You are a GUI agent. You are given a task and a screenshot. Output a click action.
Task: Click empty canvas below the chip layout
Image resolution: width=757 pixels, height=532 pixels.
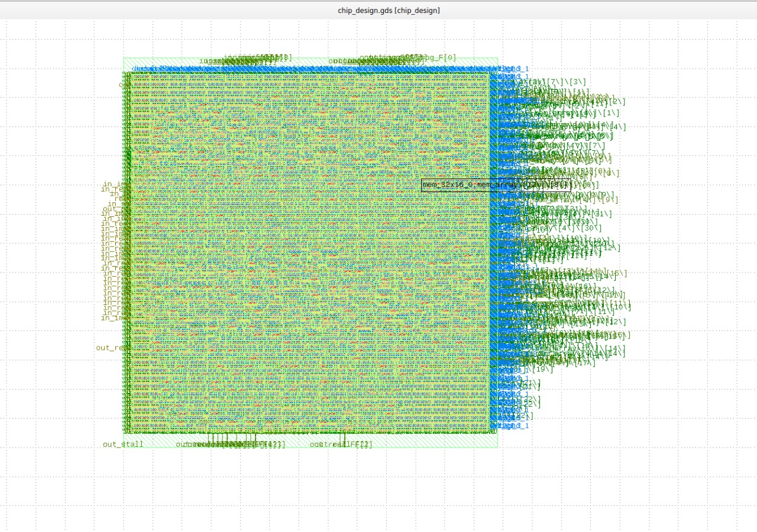pos(378,491)
